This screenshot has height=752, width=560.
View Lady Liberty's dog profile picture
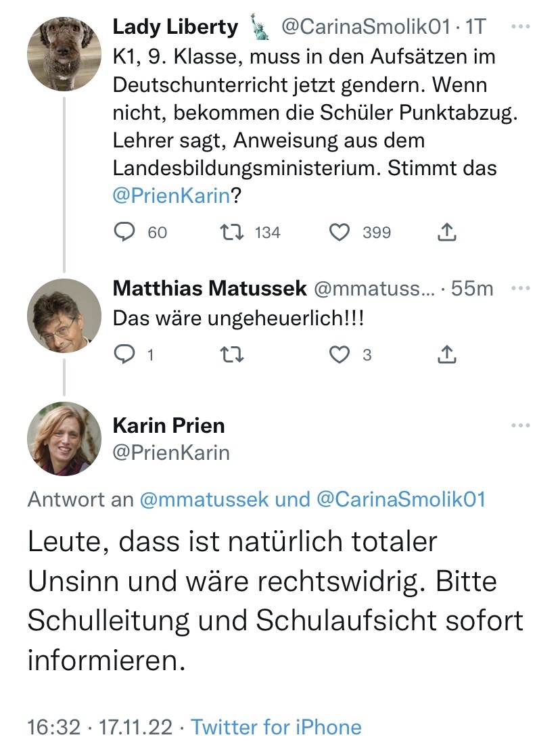click(x=64, y=54)
